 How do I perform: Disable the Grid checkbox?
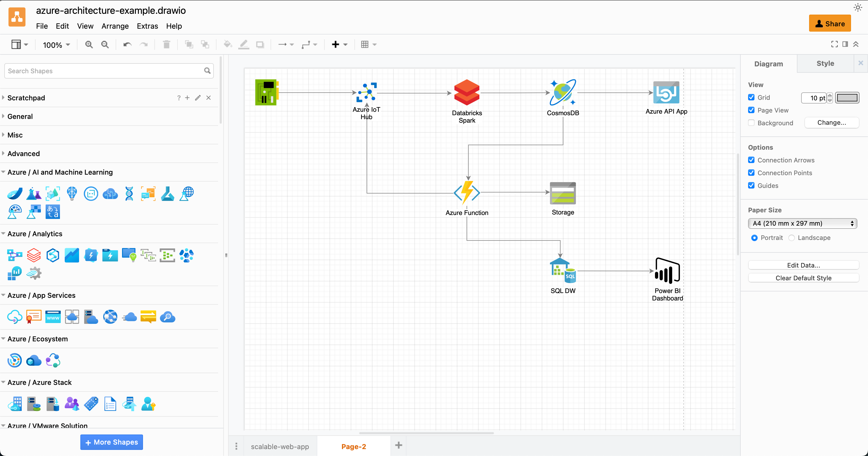click(752, 97)
